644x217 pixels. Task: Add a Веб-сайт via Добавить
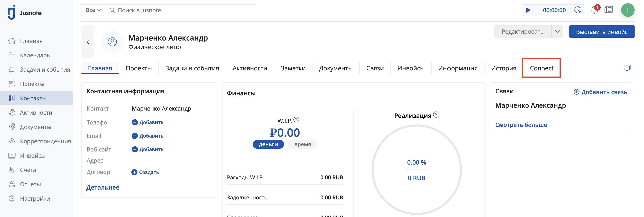[147, 149]
